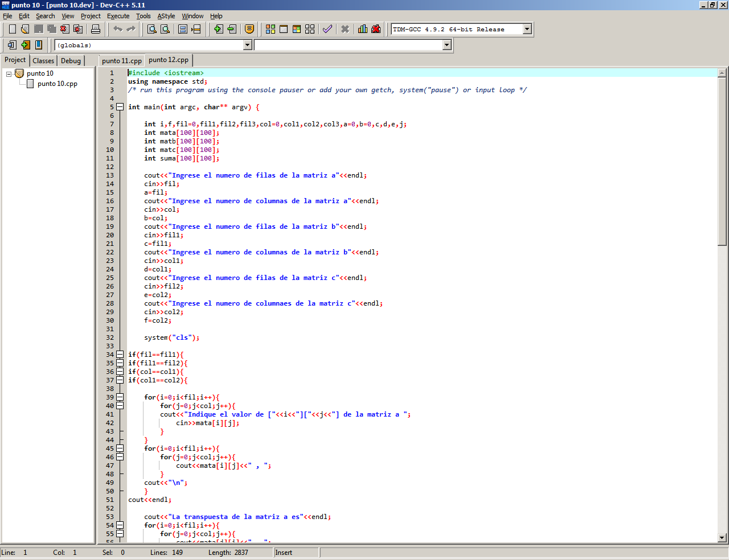The height and width of the screenshot is (560, 729).
Task: Click the editor's vertical scrollbar down arrow
Action: coord(722,537)
